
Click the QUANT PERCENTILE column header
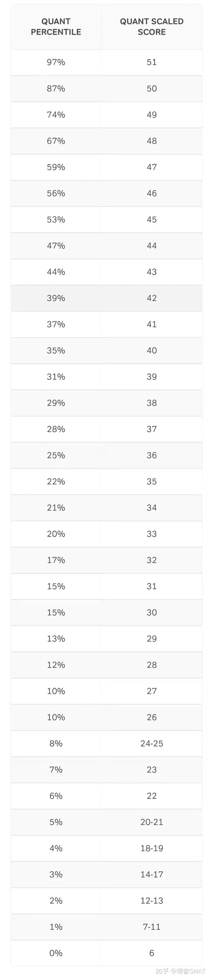(x=56, y=27)
